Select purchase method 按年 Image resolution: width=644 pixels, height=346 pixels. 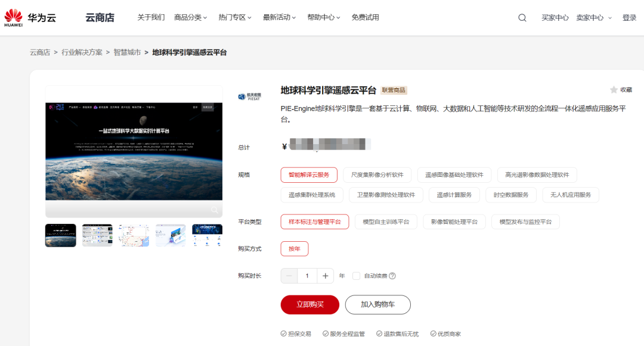(295, 249)
